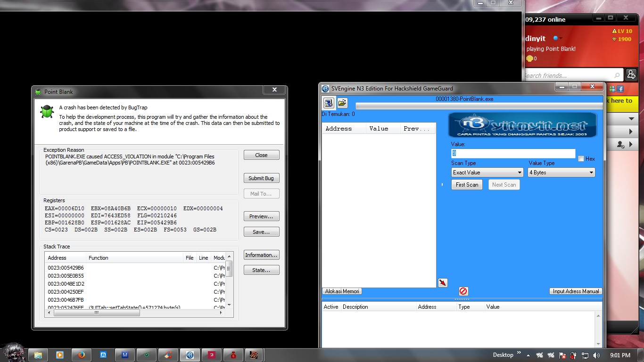Select stack trace row 0023:005E0B55
Screen dimensions: 644x362
pos(136,276)
